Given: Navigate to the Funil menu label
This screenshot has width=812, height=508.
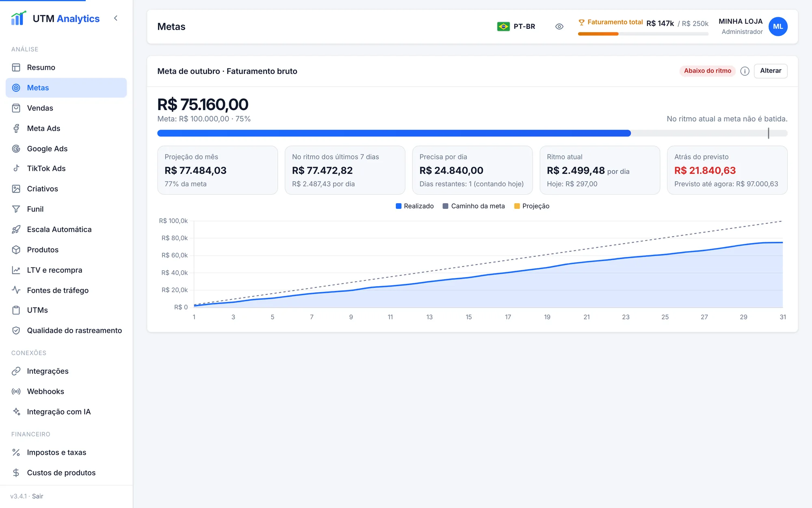Looking at the screenshot, I should pos(35,209).
